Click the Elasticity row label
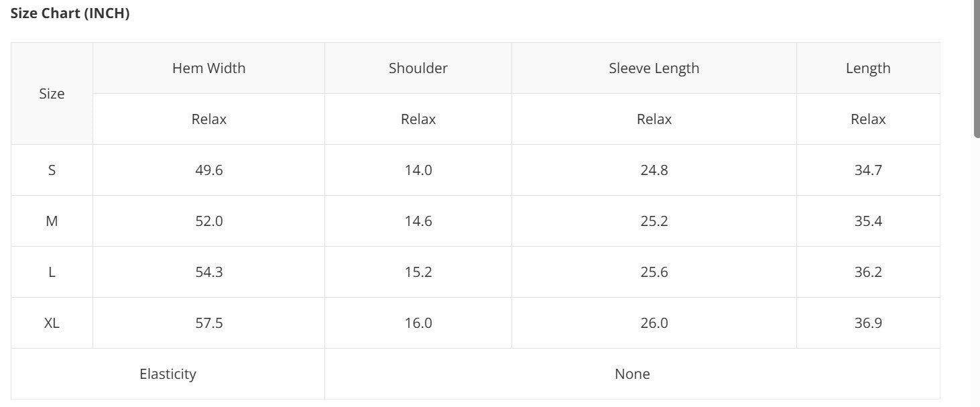The width and height of the screenshot is (980, 407). click(168, 374)
